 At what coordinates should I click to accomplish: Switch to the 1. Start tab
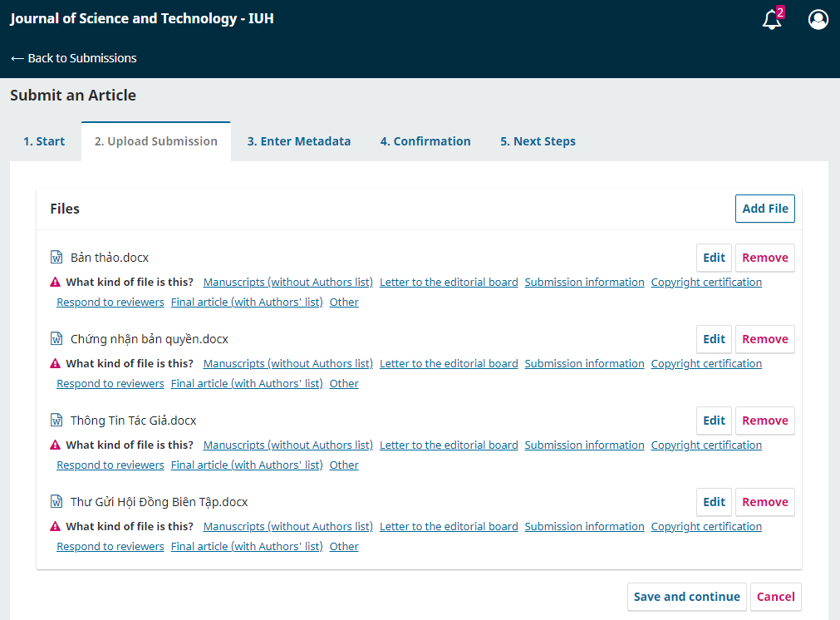click(x=44, y=141)
